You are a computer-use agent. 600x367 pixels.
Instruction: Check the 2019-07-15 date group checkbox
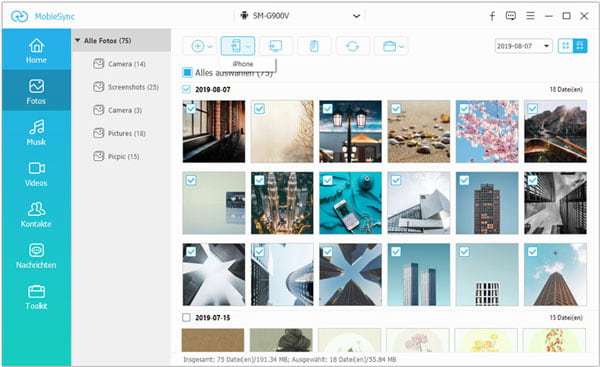[186, 318]
